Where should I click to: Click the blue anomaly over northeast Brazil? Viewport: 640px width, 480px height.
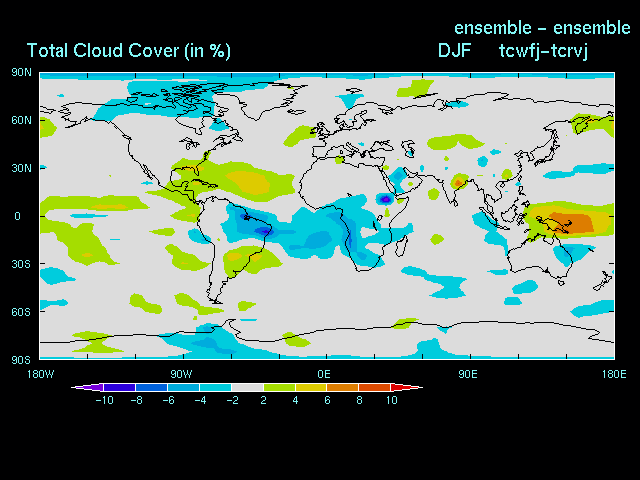coord(264,232)
